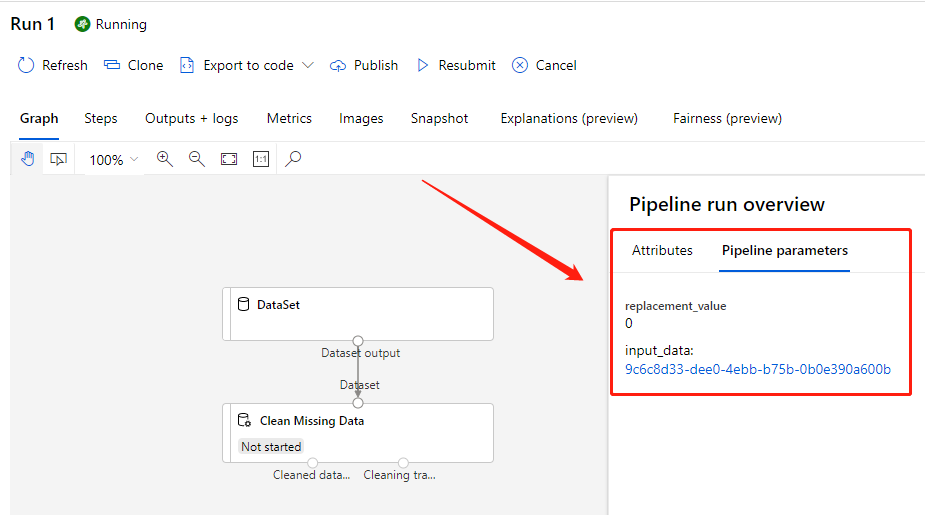Click the Publish cloud icon

(338, 65)
